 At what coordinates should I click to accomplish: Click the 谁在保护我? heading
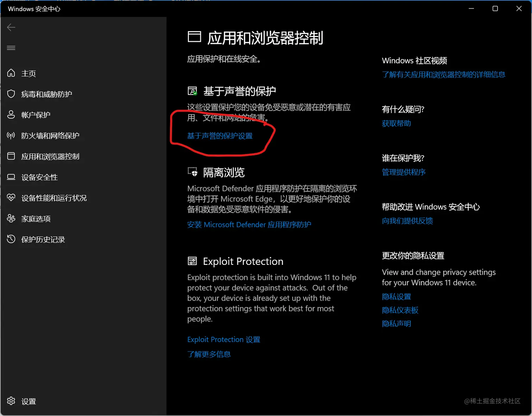tap(403, 158)
